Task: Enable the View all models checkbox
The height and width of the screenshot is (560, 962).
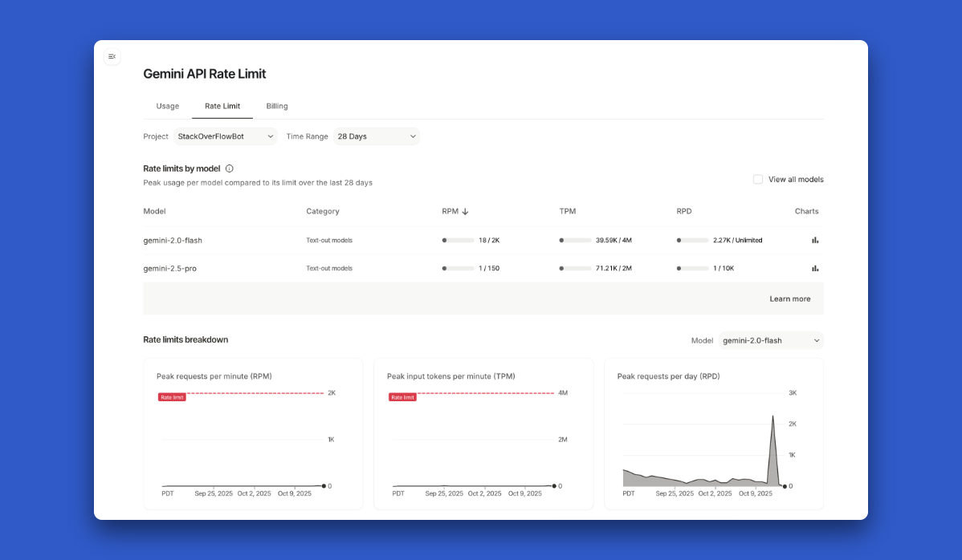Action: 758,180
